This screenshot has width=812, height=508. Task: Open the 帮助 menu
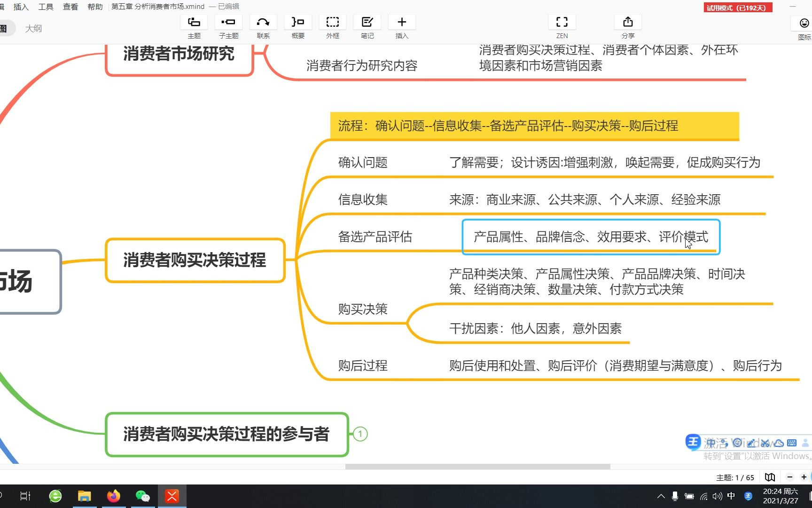click(95, 7)
